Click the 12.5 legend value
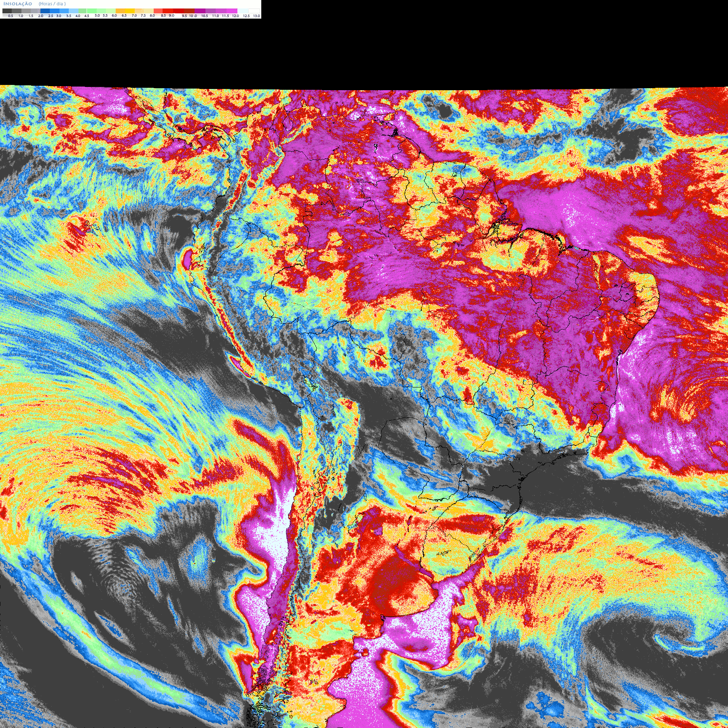 click(x=246, y=16)
